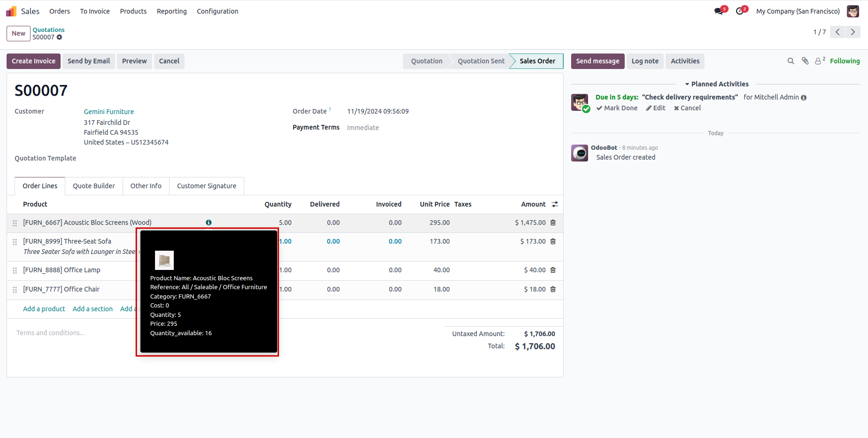The height and width of the screenshot is (438, 868).
Task: Click the gear icon next to S00007
Action: 60,37
